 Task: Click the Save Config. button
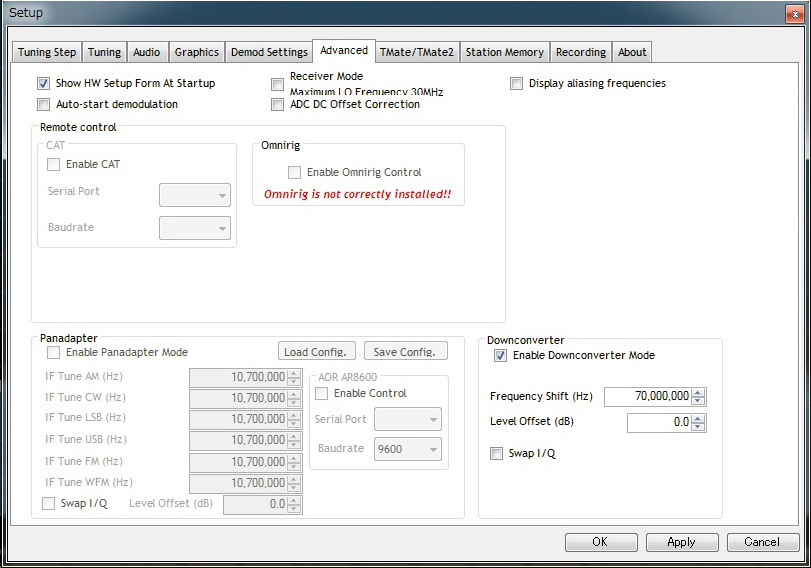[x=405, y=351]
